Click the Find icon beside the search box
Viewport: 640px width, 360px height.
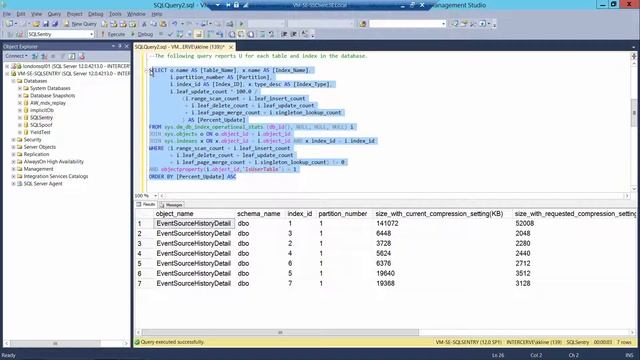(x=362, y=24)
